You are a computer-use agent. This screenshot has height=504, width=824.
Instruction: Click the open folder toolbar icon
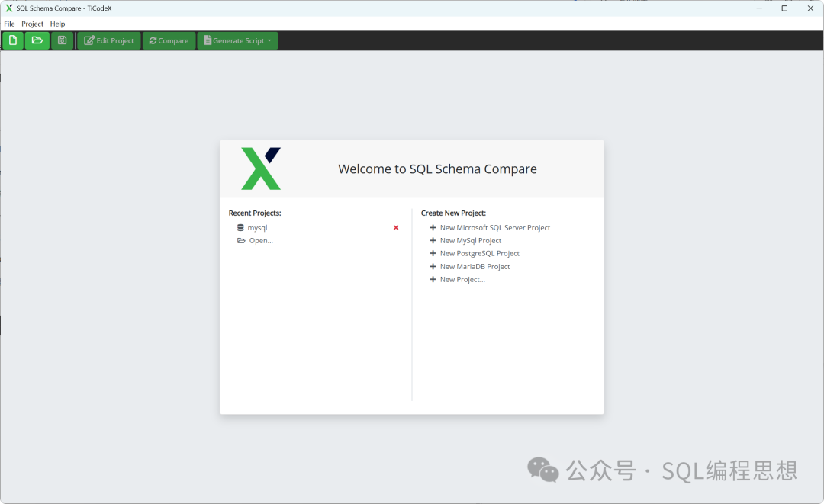point(37,40)
